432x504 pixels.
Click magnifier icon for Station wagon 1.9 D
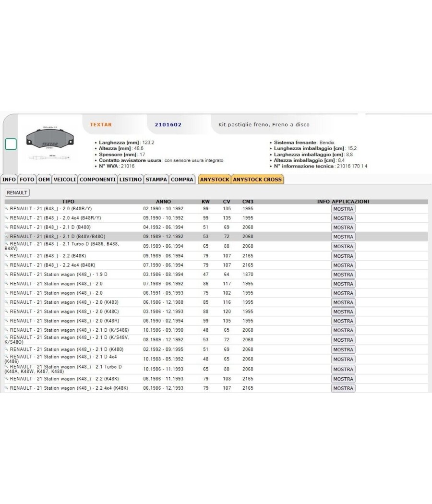pos(6,275)
